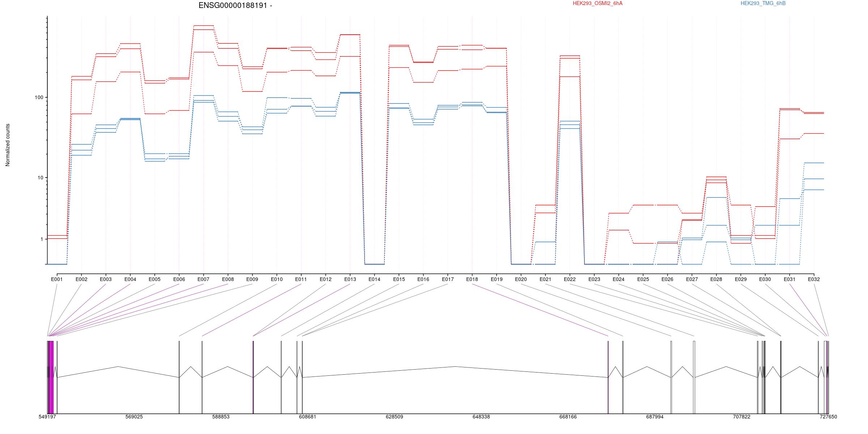868x434 pixels.
Task: Select exon label E024
Action: pyautogui.click(x=618, y=279)
